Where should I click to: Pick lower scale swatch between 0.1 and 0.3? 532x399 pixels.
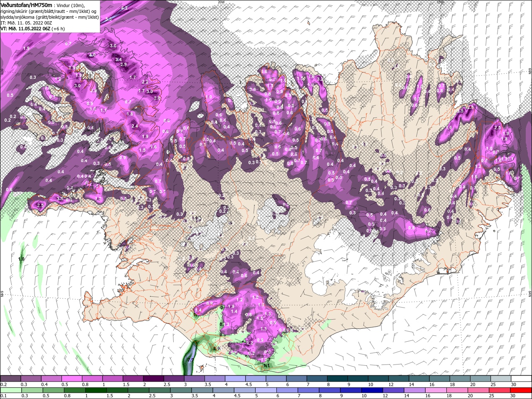[x=11, y=390]
